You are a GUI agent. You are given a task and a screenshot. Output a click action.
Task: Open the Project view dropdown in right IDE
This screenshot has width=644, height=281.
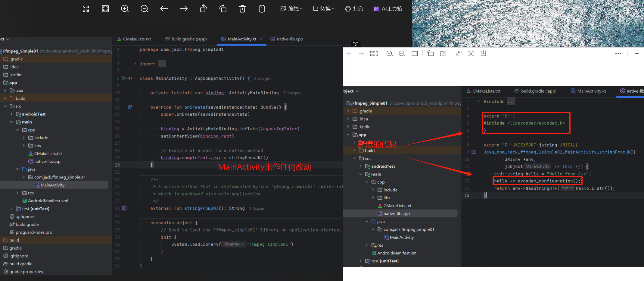(x=351, y=91)
